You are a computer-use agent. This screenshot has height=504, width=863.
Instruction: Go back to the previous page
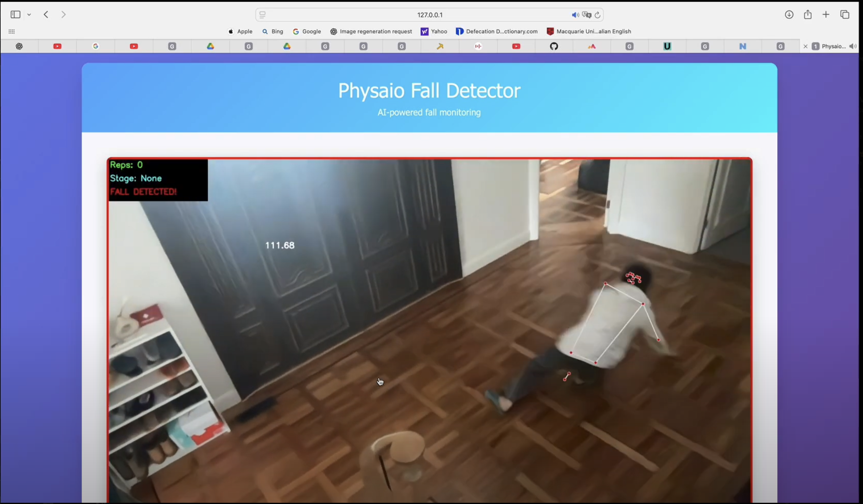(46, 14)
